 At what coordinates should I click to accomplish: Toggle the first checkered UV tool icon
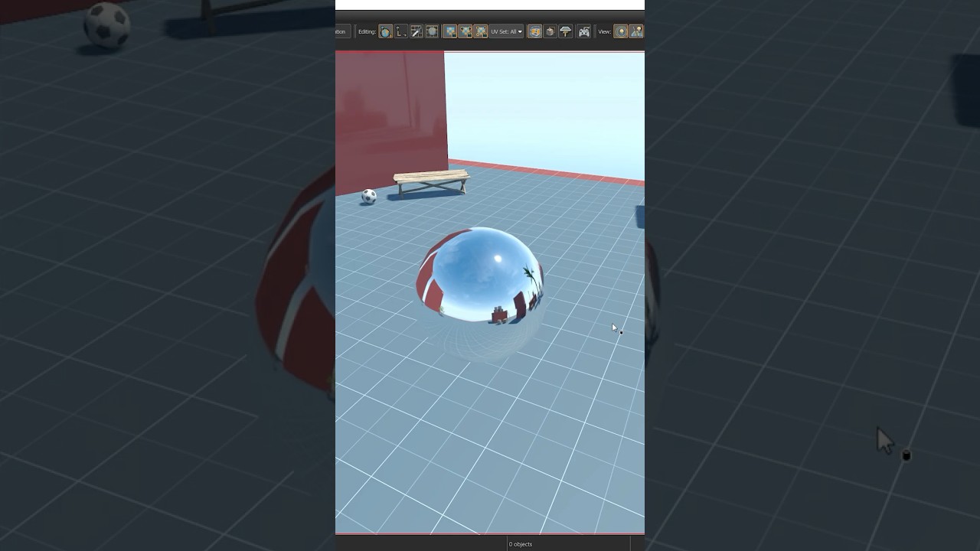(x=450, y=31)
